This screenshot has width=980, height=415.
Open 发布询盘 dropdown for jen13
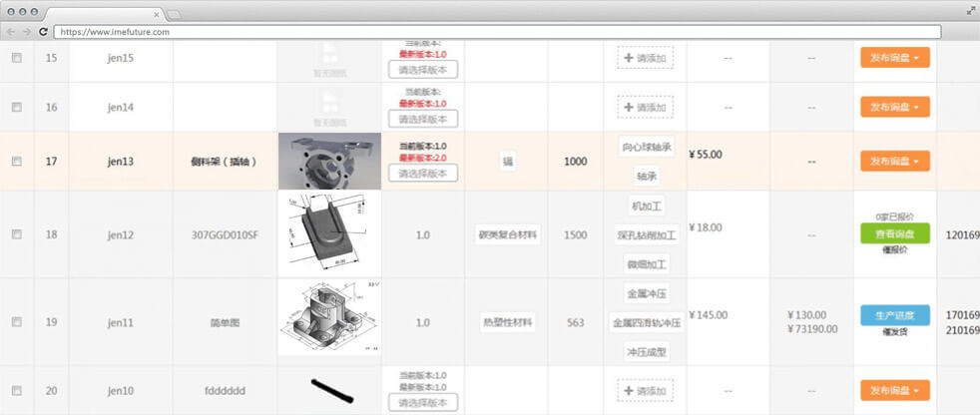895,162
